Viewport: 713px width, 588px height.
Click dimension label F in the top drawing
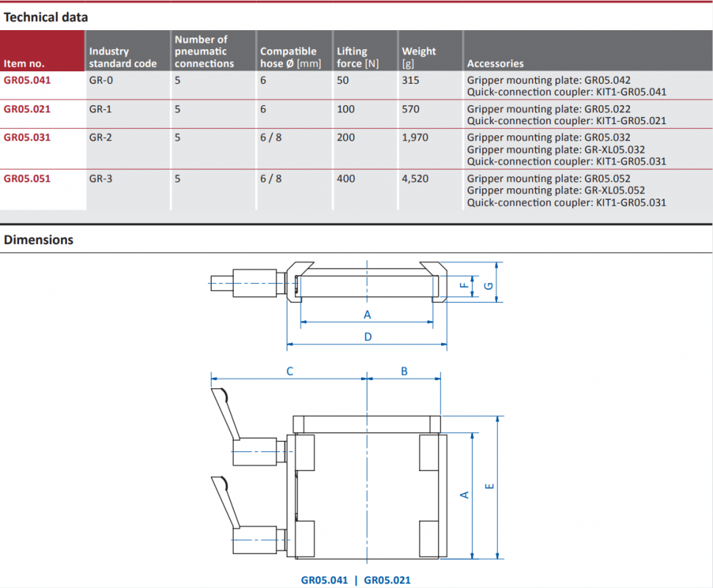coord(463,285)
